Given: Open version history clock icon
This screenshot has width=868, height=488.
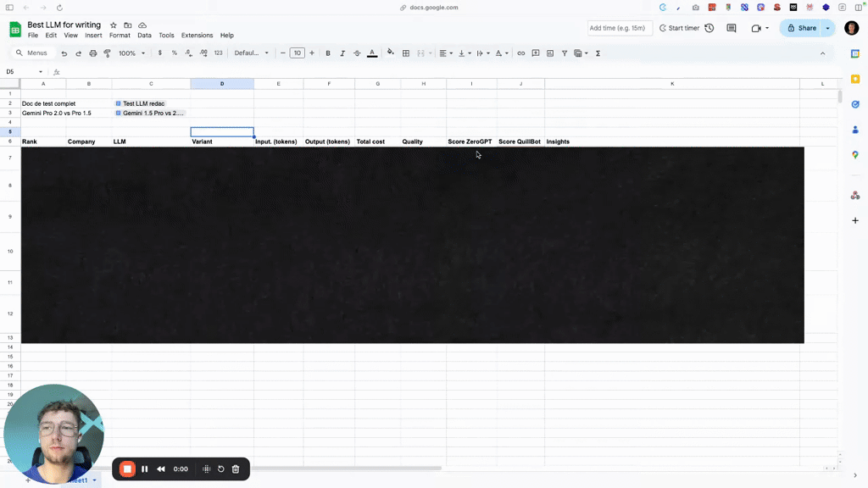Looking at the screenshot, I should point(709,28).
